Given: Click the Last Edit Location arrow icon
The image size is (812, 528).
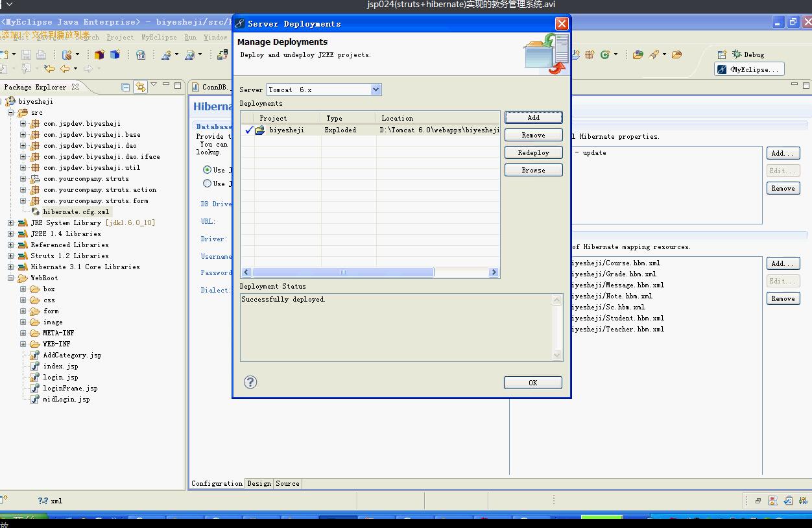Looking at the screenshot, I should tap(49, 68).
